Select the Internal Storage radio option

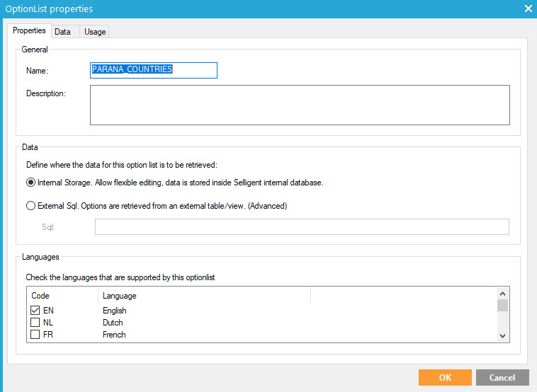[x=30, y=183]
